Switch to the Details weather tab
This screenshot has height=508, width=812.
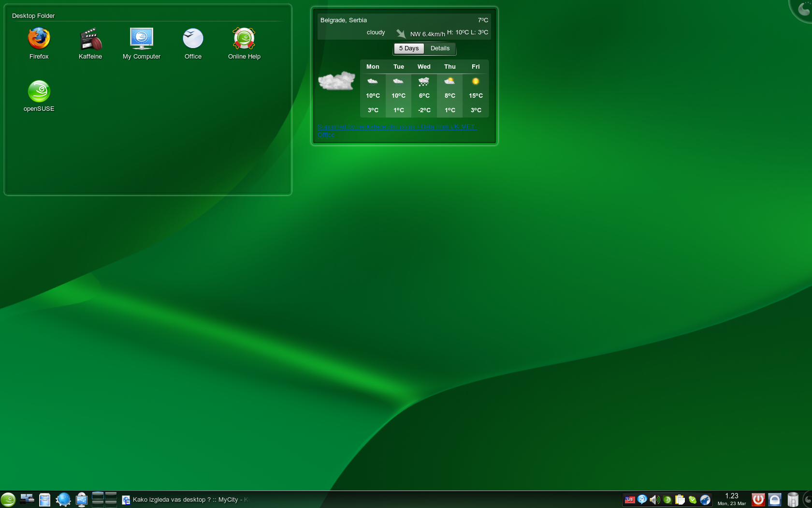point(440,48)
